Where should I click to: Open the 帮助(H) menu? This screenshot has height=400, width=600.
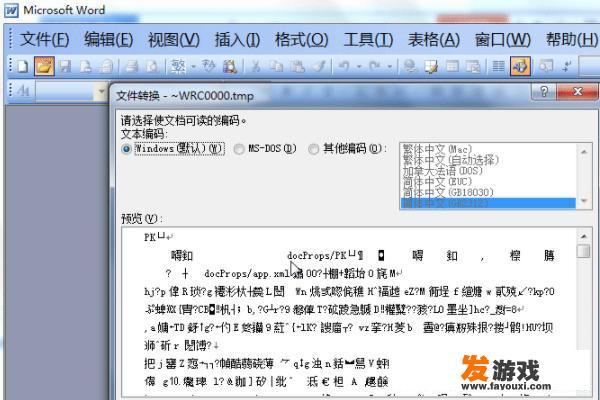click(x=572, y=39)
